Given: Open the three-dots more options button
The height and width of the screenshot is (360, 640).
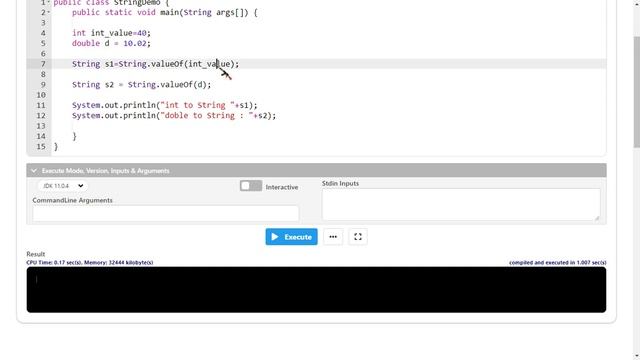Looking at the screenshot, I should [x=333, y=237].
